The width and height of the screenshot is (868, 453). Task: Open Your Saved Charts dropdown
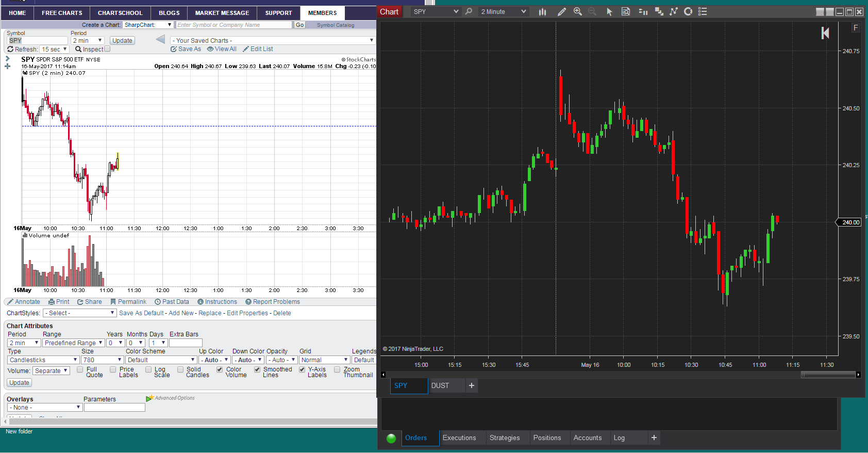273,40
